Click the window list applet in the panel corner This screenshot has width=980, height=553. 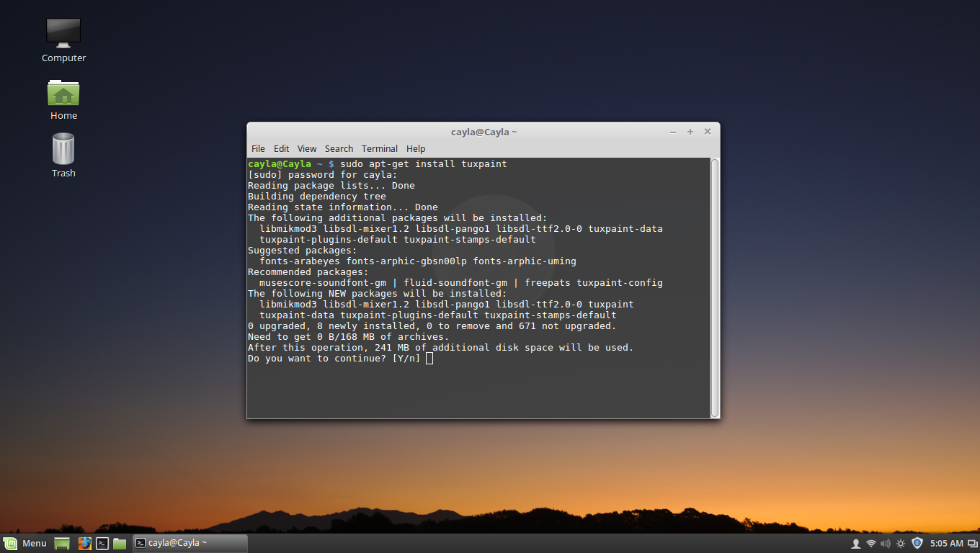coord(973,543)
